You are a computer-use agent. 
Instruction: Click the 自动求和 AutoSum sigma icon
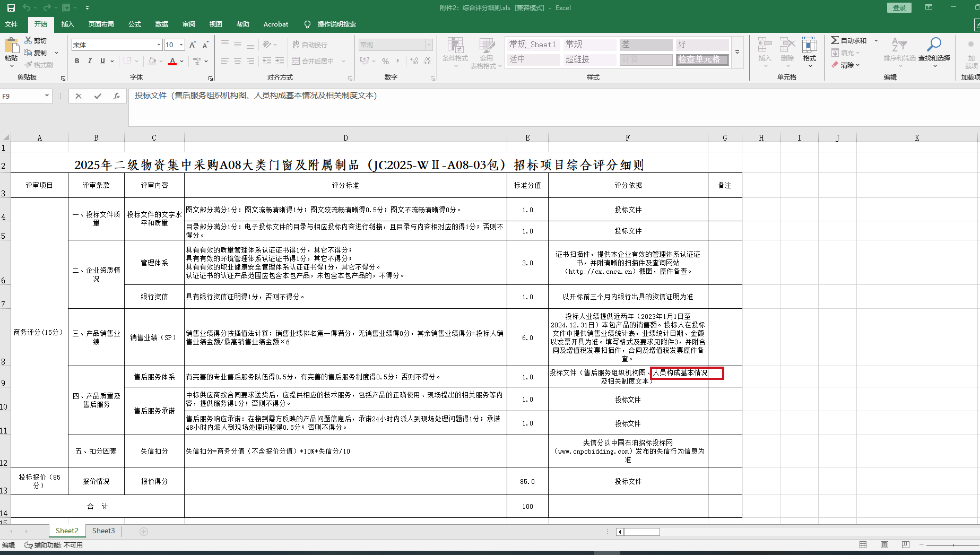[x=835, y=40]
